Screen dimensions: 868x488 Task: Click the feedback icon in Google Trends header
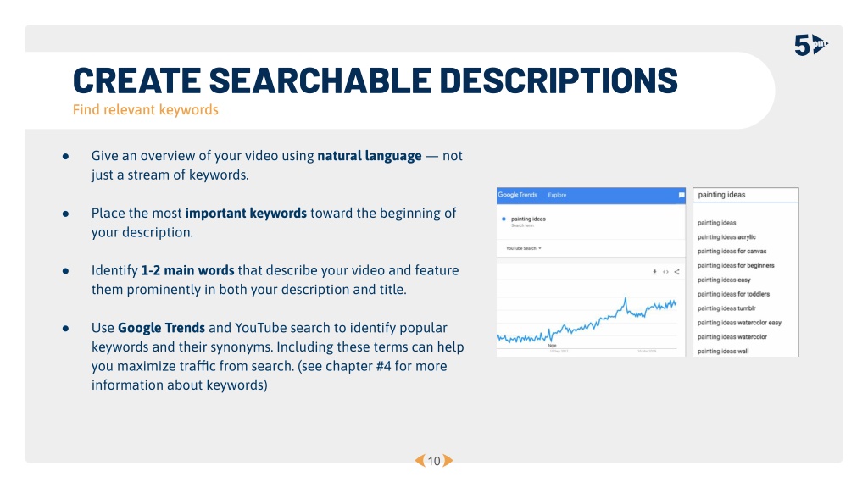point(682,195)
